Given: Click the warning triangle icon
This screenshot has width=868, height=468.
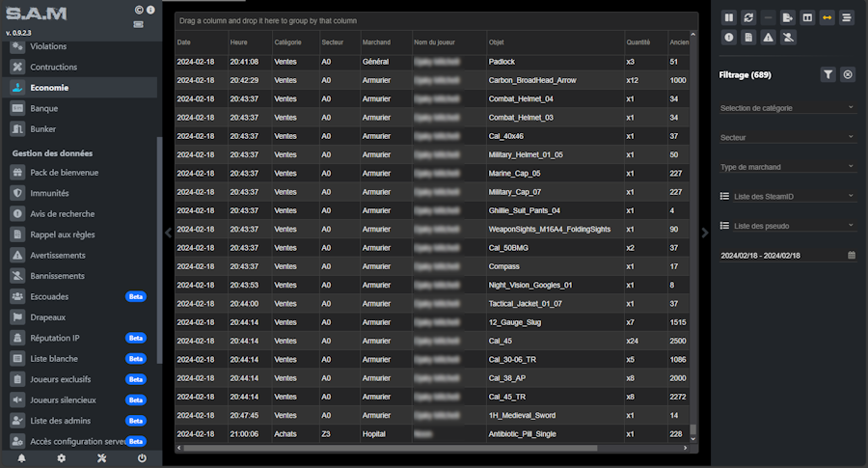Looking at the screenshot, I should (x=768, y=38).
